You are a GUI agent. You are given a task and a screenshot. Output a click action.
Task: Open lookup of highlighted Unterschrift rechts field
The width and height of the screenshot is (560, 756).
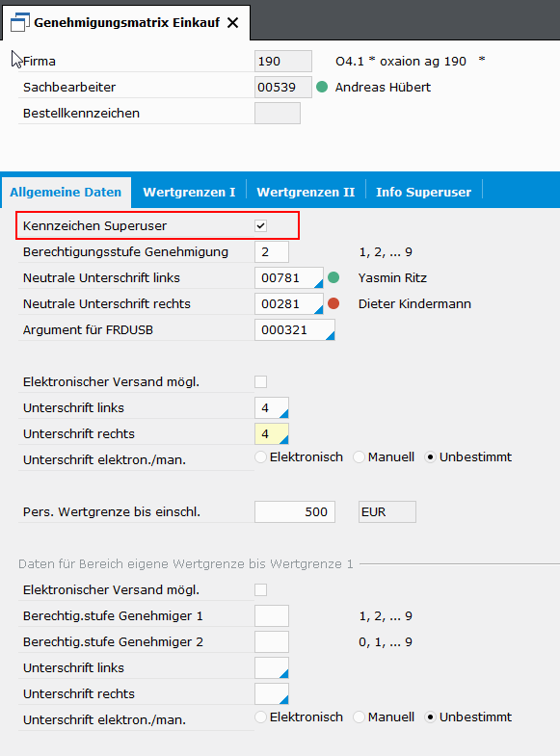(284, 439)
